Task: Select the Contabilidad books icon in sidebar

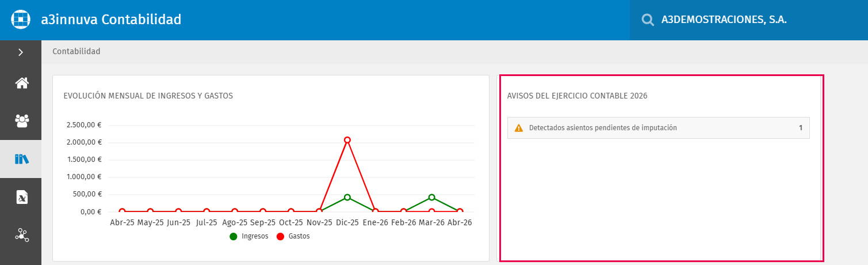Action: [22, 159]
